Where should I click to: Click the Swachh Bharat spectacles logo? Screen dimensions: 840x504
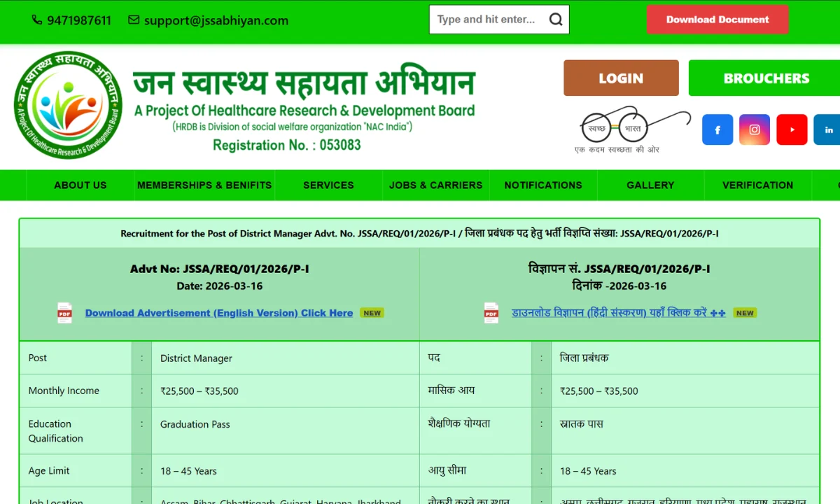[x=632, y=129]
